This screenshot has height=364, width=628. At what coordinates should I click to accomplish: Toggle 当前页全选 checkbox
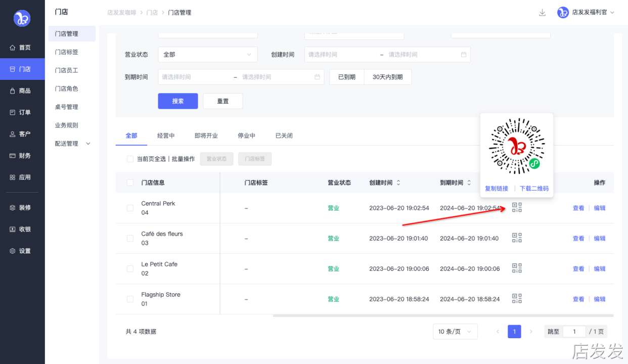(130, 159)
